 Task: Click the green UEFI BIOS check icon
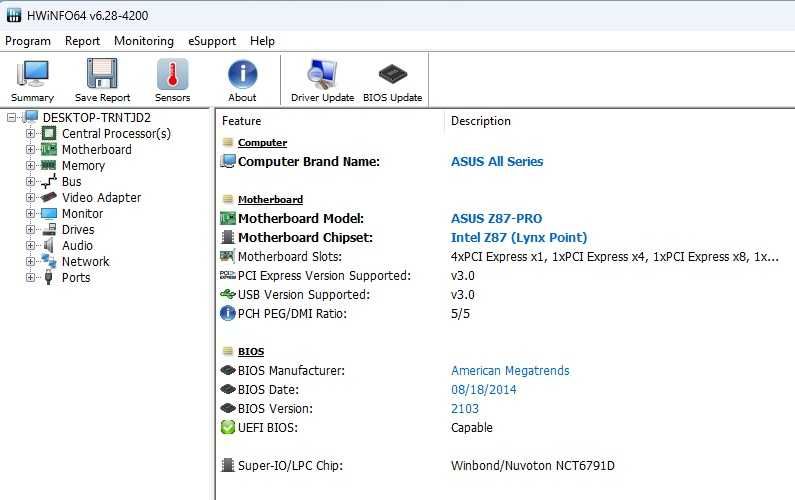[228, 427]
